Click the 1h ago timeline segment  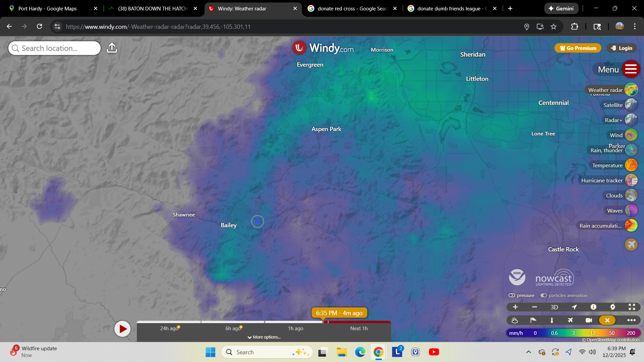click(295, 328)
